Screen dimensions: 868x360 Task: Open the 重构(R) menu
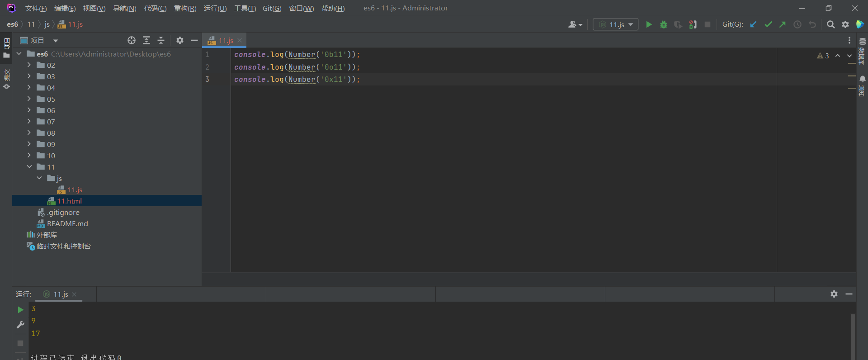[x=185, y=9]
